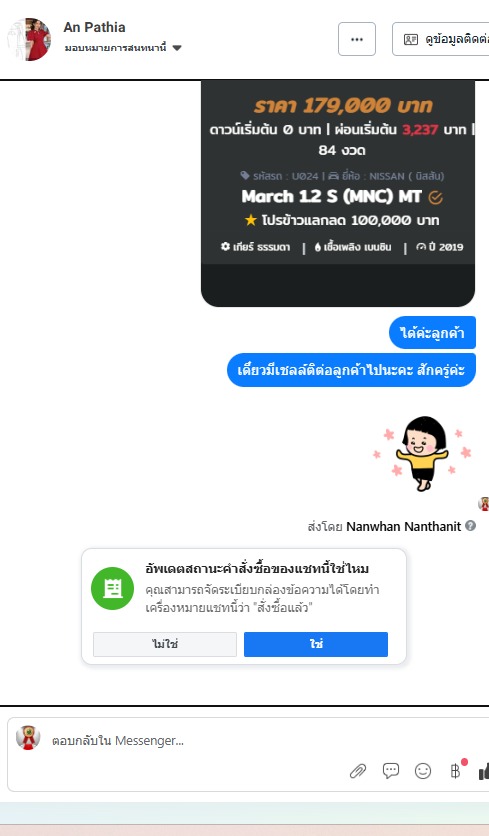The height and width of the screenshot is (836, 489).
Task: Click the An Pathia contact name
Action: click(x=94, y=27)
